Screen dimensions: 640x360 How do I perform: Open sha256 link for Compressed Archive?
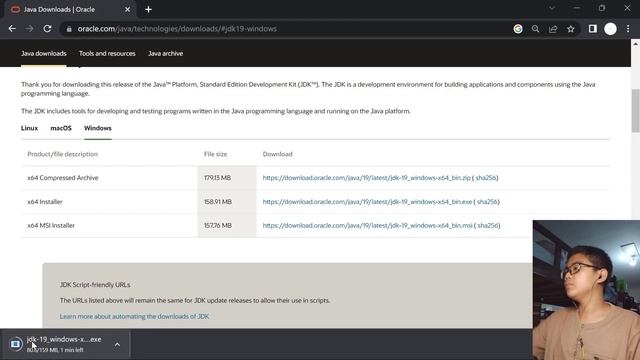pos(486,178)
